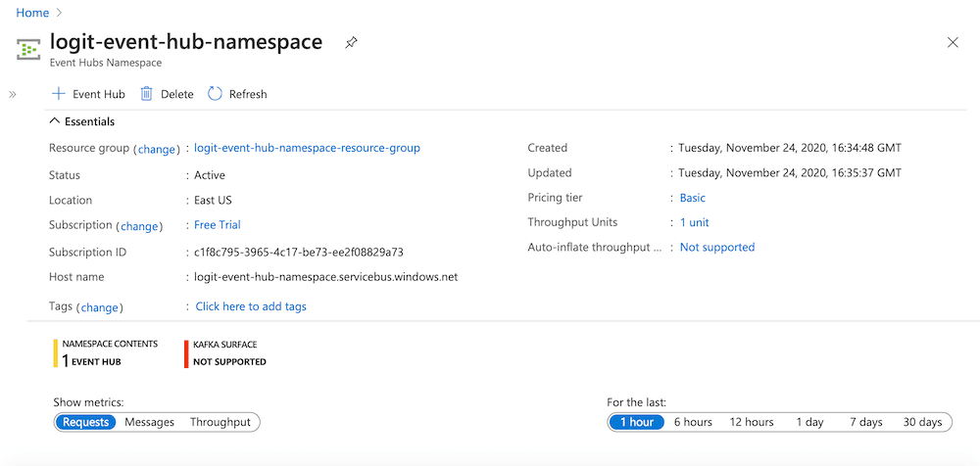Click the Event Hubs Namespace resource icon
The image size is (980, 466).
click(x=28, y=49)
